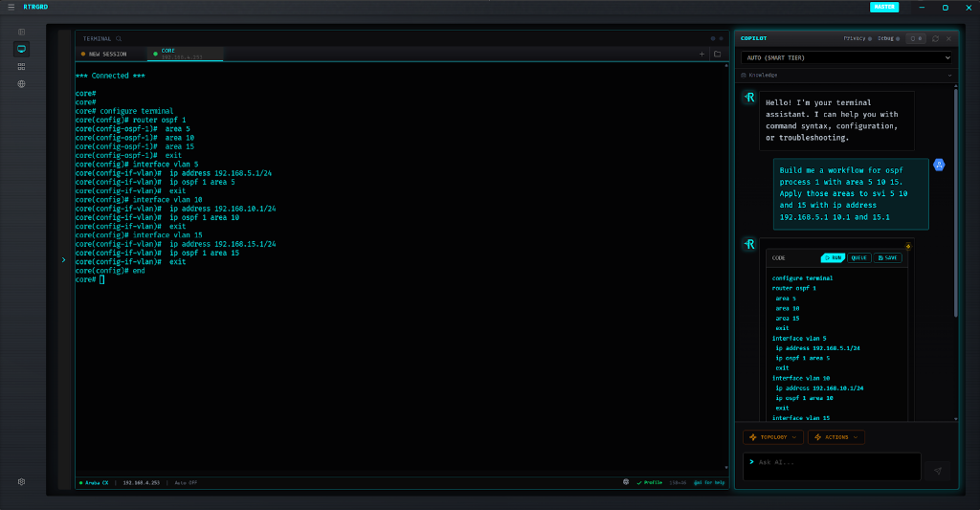
Task: Open the ACTIONS dropdown
Action: (836, 437)
